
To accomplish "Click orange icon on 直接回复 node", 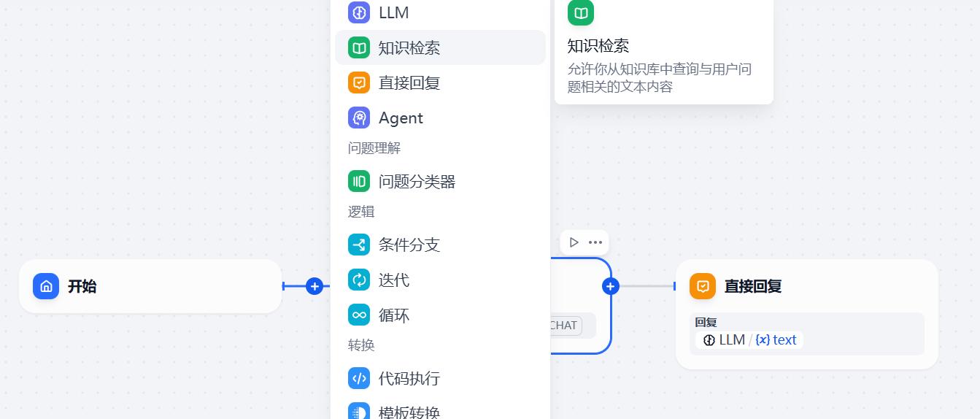I will tap(703, 286).
